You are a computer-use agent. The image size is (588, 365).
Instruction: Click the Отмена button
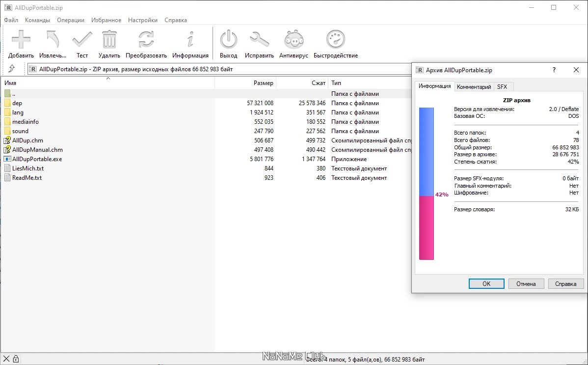(x=526, y=284)
